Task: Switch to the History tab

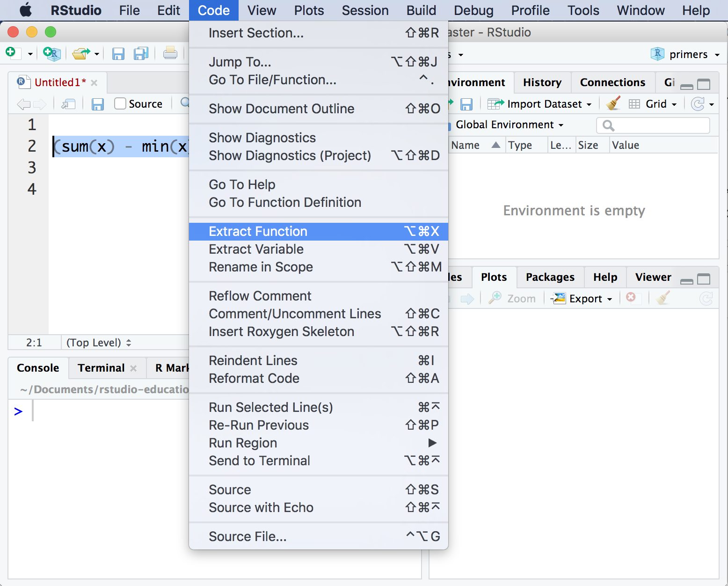Action: click(542, 82)
